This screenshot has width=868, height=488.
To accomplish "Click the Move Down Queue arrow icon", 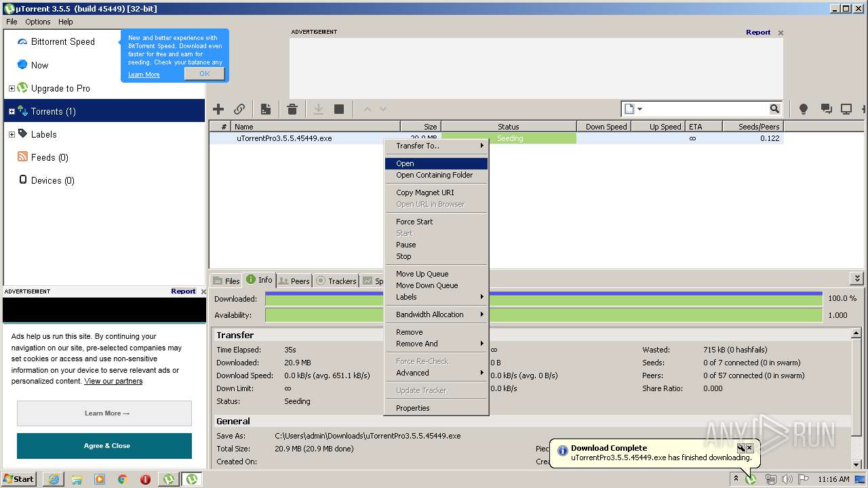I will (x=383, y=109).
